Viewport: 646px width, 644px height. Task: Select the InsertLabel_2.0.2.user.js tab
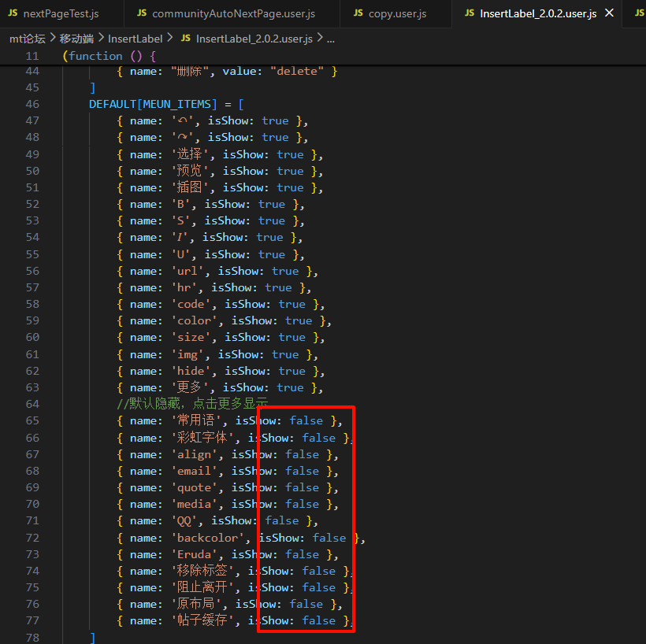[x=538, y=13]
